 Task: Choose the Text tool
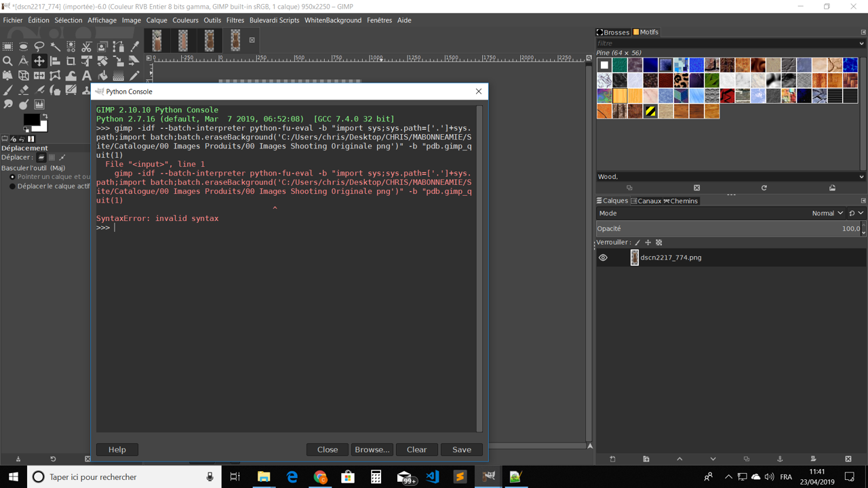[x=87, y=75]
